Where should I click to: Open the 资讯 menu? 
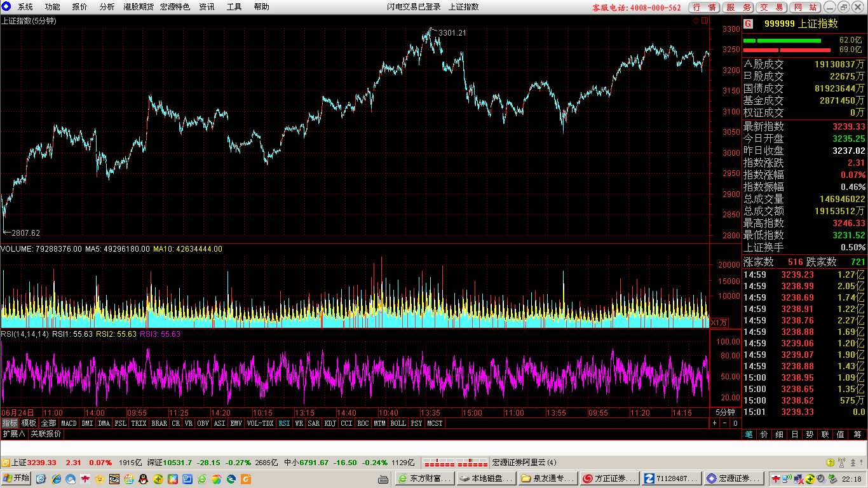(207, 7)
